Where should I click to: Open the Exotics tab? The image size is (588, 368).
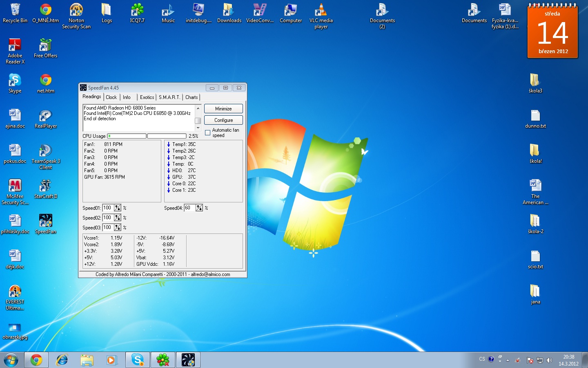tap(147, 97)
